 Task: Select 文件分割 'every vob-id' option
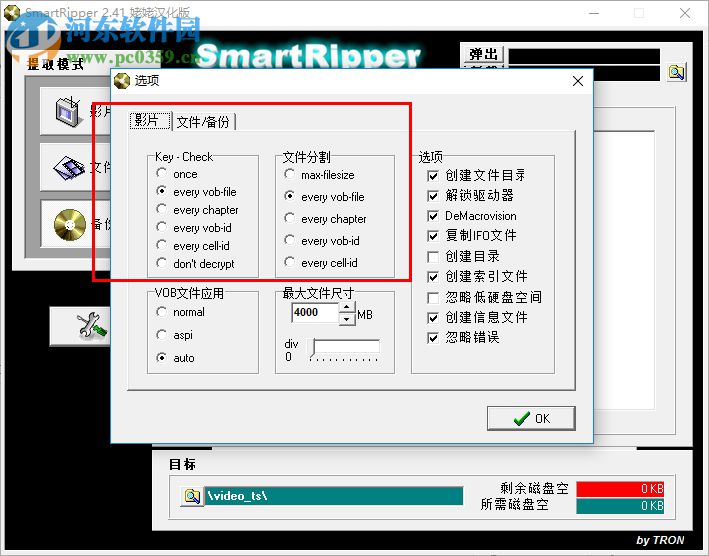coord(290,240)
